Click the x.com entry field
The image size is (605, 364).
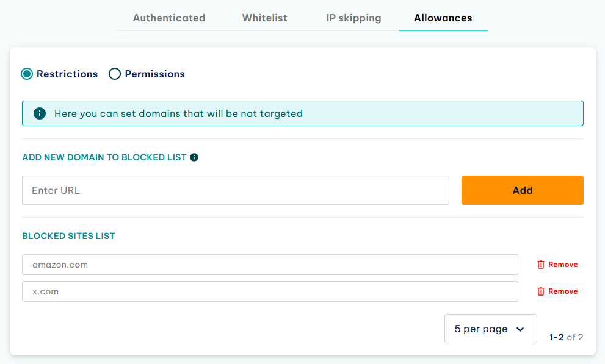coord(270,291)
